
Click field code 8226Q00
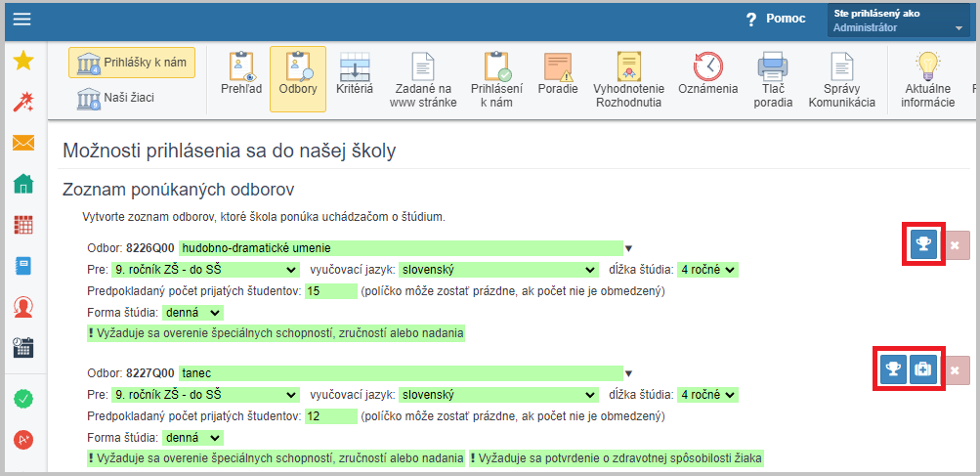click(150, 247)
